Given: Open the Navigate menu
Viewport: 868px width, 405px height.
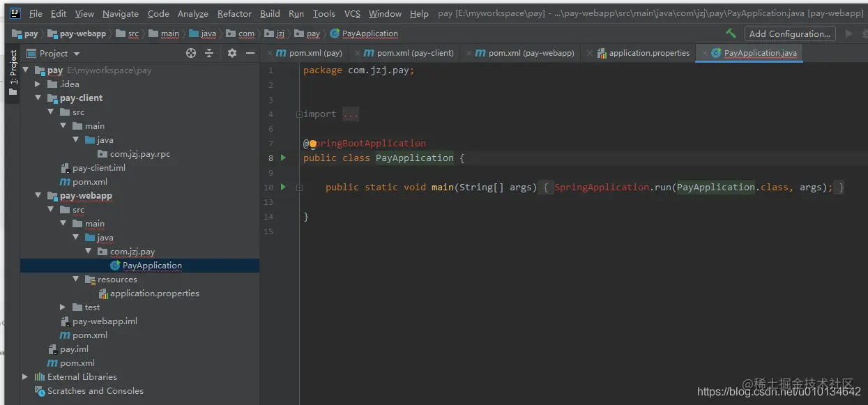Looking at the screenshot, I should pos(121,13).
